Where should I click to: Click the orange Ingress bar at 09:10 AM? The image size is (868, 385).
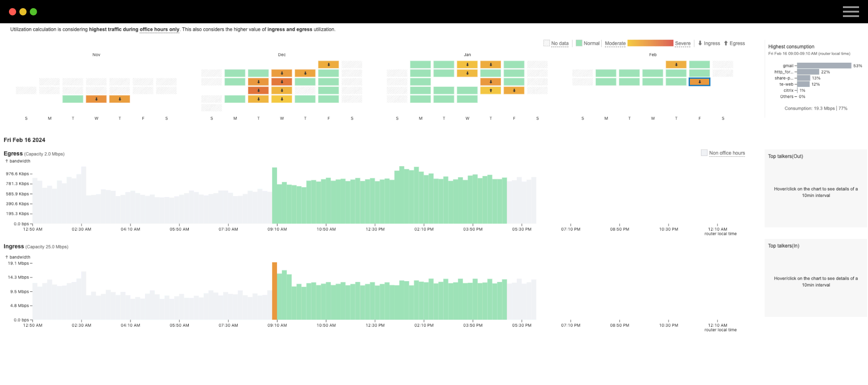(x=275, y=291)
